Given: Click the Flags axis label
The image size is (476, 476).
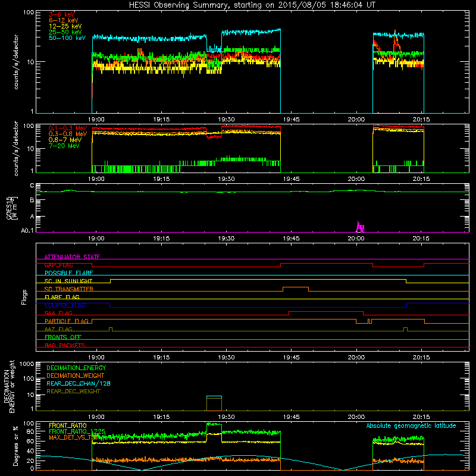Looking at the screenshot, I should tap(24, 297).
